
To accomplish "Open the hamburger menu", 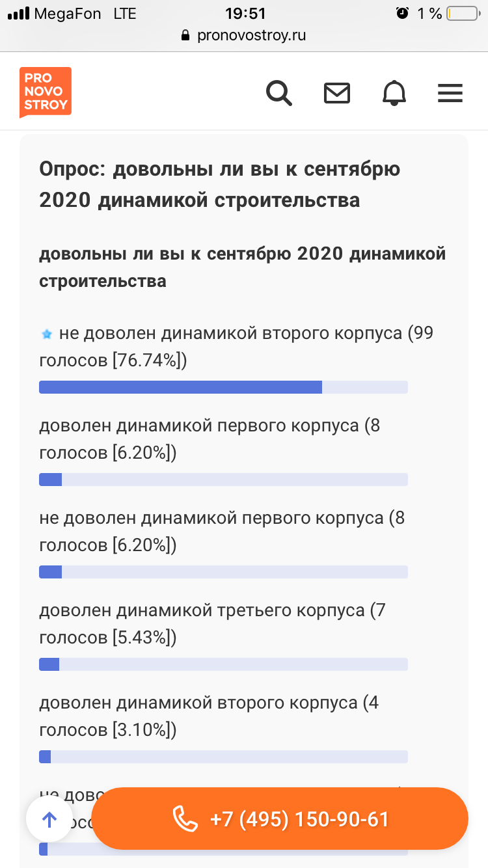I will [450, 93].
